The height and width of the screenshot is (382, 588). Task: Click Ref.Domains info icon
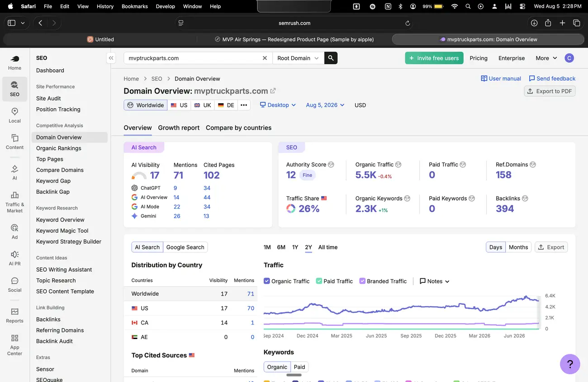532,165
